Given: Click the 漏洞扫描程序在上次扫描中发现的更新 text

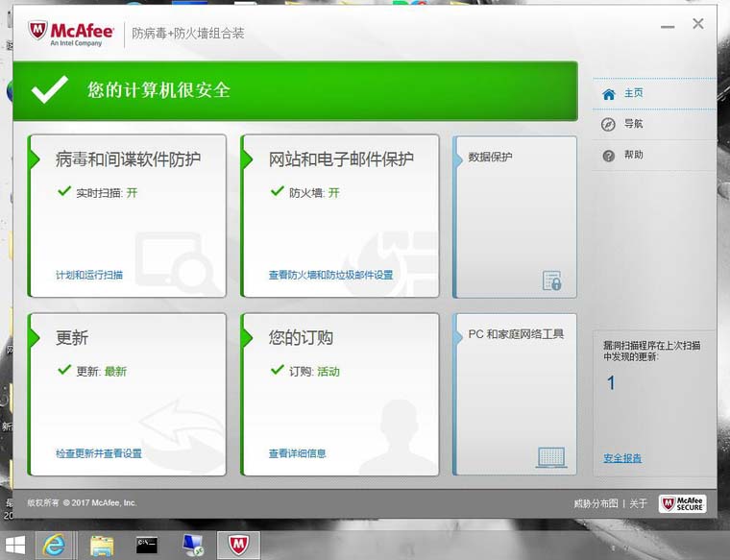Looking at the screenshot, I should tap(652, 351).
